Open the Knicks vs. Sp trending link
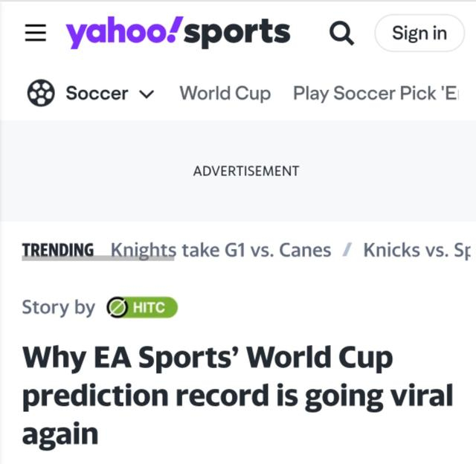This screenshot has height=464, width=476. pyautogui.click(x=416, y=251)
